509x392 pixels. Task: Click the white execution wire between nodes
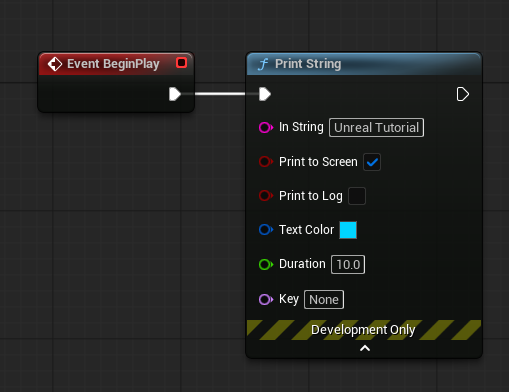220,94
